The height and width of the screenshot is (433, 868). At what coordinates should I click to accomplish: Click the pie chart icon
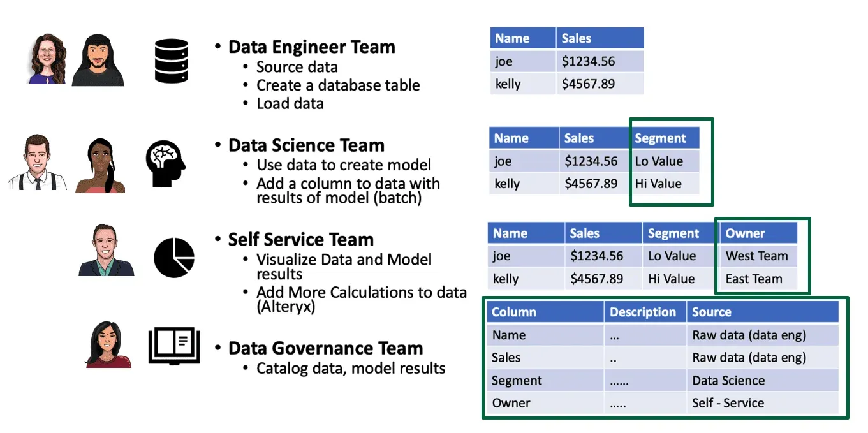[174, 257]
